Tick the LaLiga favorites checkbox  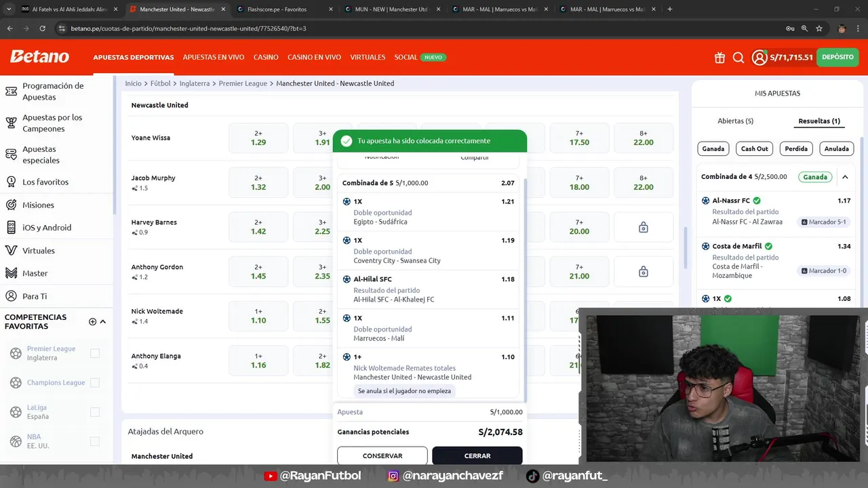95,412
